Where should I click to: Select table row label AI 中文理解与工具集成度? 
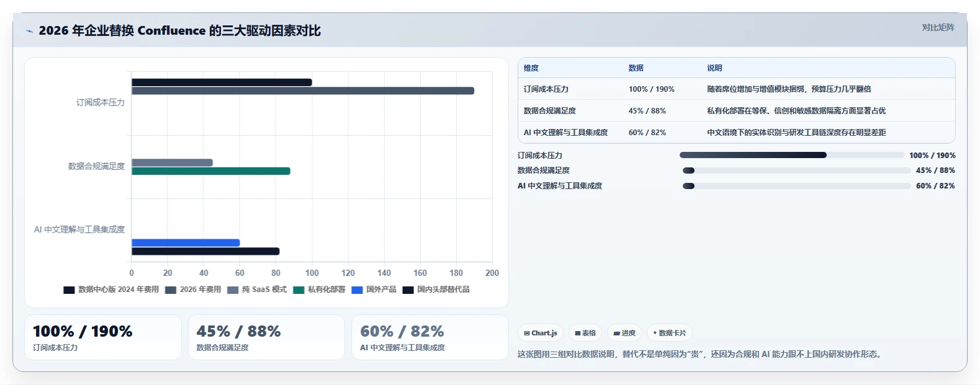[565, 133]
